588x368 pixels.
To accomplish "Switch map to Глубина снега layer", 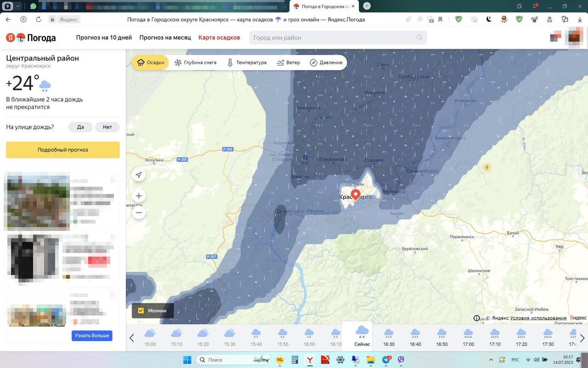I will coord(195,63).
